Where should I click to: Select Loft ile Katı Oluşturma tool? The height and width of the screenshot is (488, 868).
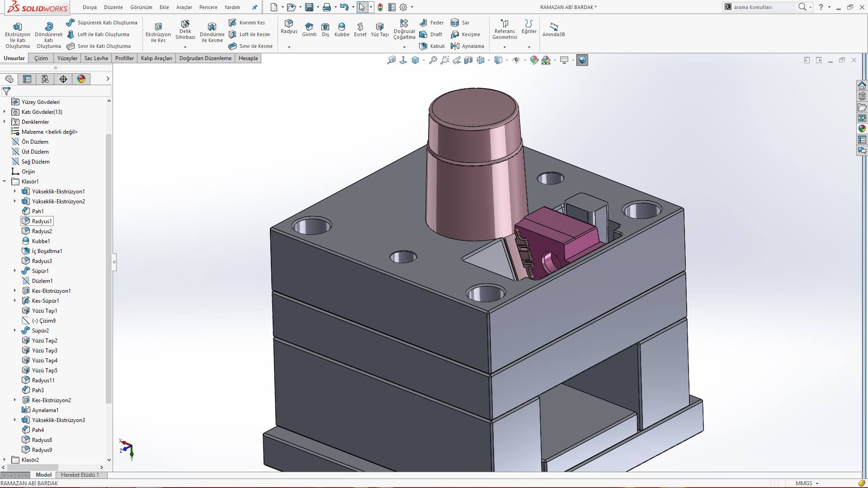98,34
